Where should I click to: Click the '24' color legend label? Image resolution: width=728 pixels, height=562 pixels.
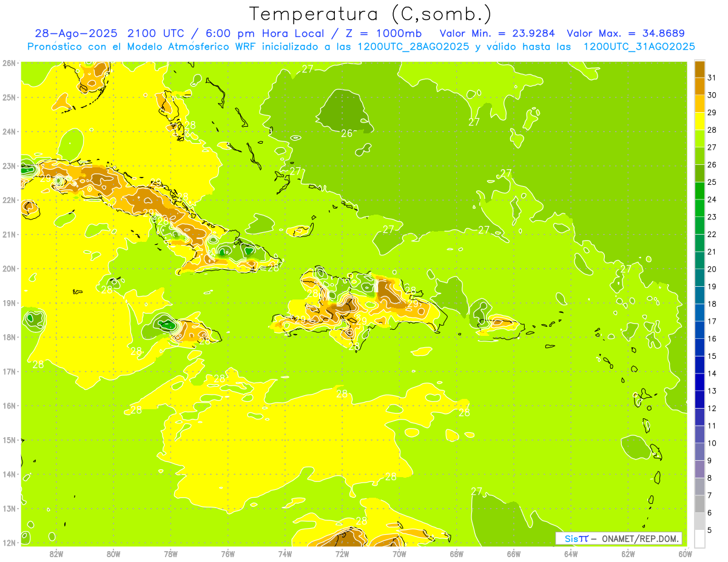click(712, 199)
